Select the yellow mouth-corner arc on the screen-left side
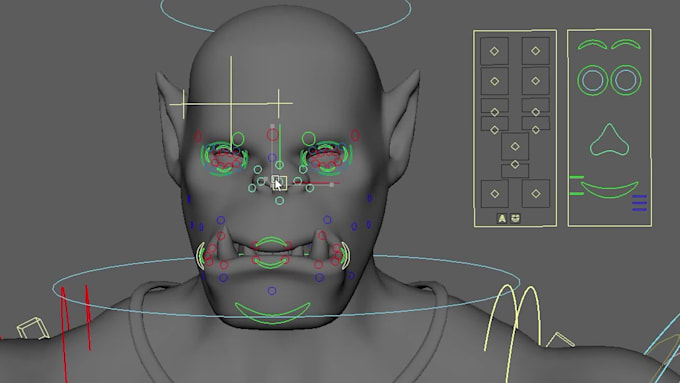Viewport: 680px width, 383px height. coord(200,255)
